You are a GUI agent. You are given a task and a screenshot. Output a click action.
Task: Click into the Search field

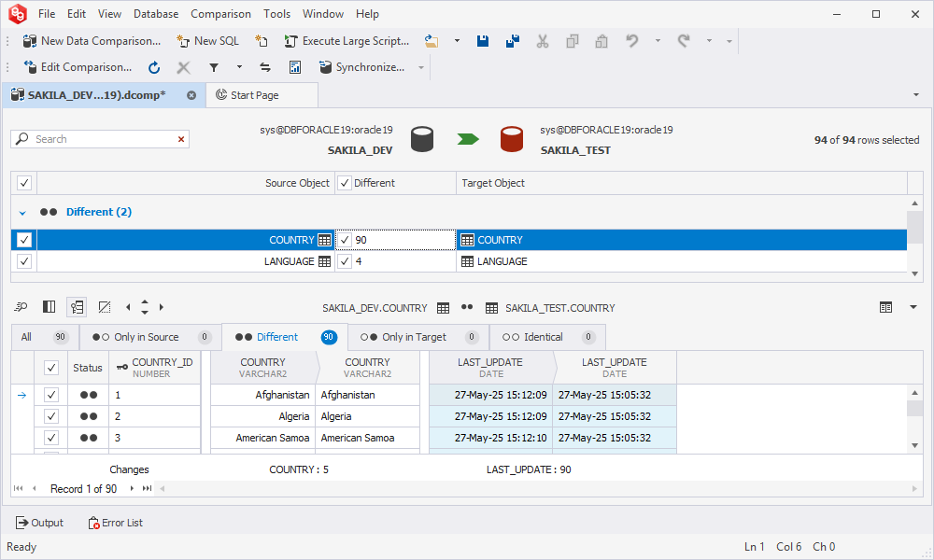[x=100, y=139]
